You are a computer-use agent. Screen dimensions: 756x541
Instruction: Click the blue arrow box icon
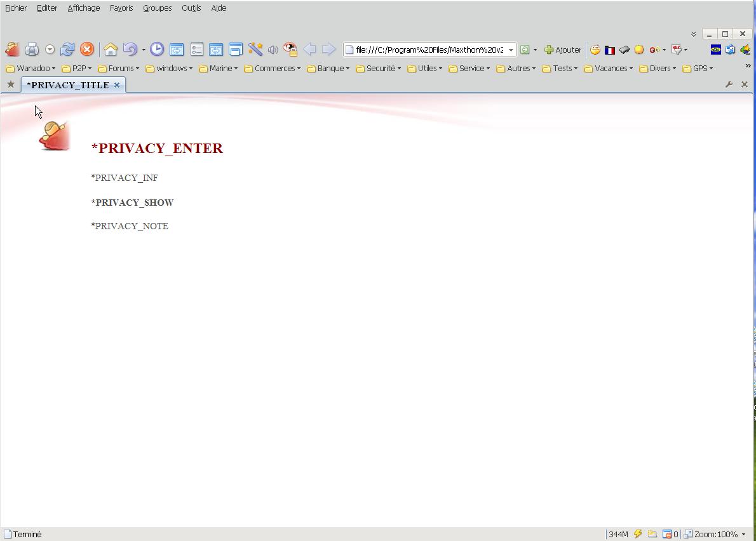tap(731, 50)
